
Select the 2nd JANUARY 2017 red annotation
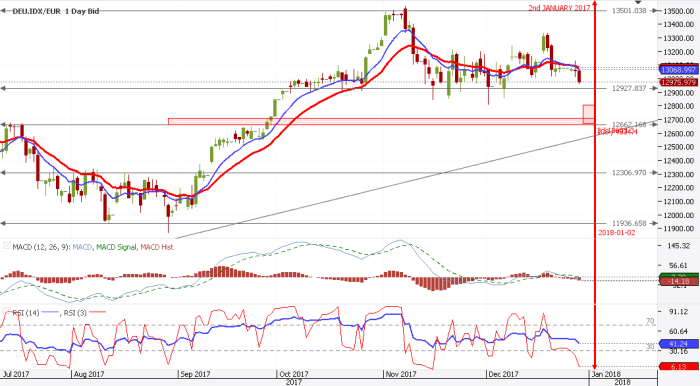pyautogui.click(x=559, y=8)
